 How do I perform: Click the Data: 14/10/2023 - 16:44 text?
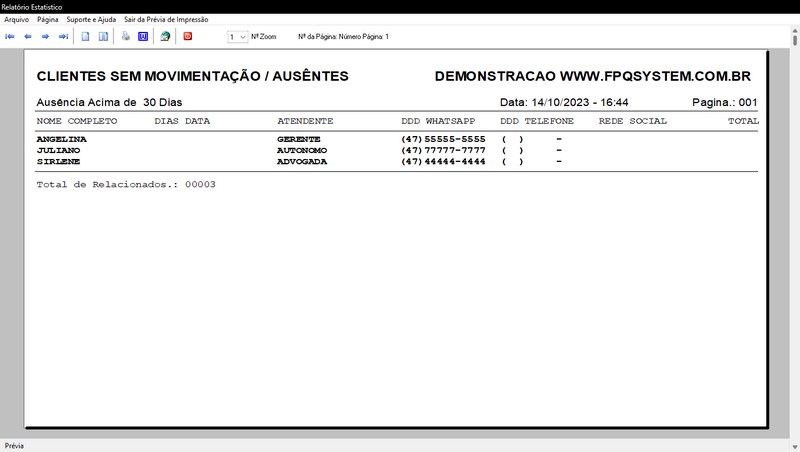[x=564, y=103]
